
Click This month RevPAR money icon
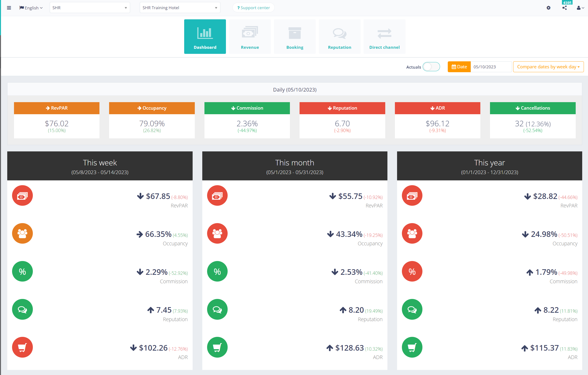point(217,195)
